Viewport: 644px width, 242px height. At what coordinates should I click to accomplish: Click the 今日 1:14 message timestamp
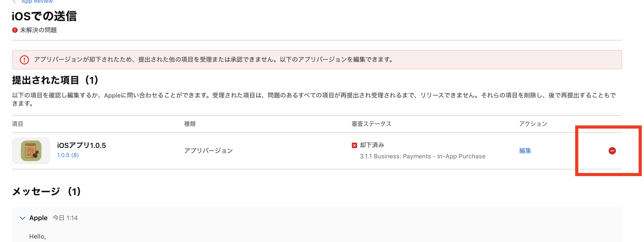[x=65, y=218]
